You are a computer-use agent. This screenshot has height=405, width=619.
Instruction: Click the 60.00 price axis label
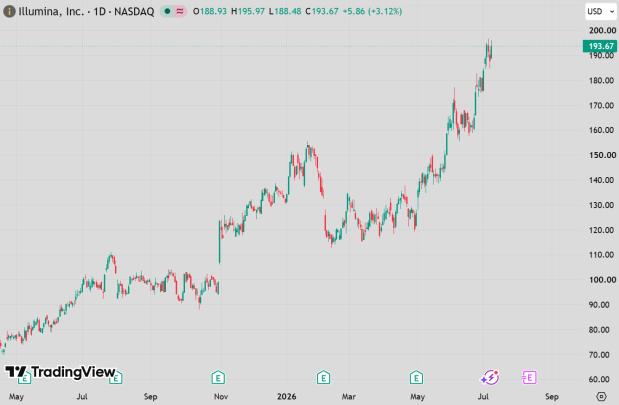click(x=599, y=379)
